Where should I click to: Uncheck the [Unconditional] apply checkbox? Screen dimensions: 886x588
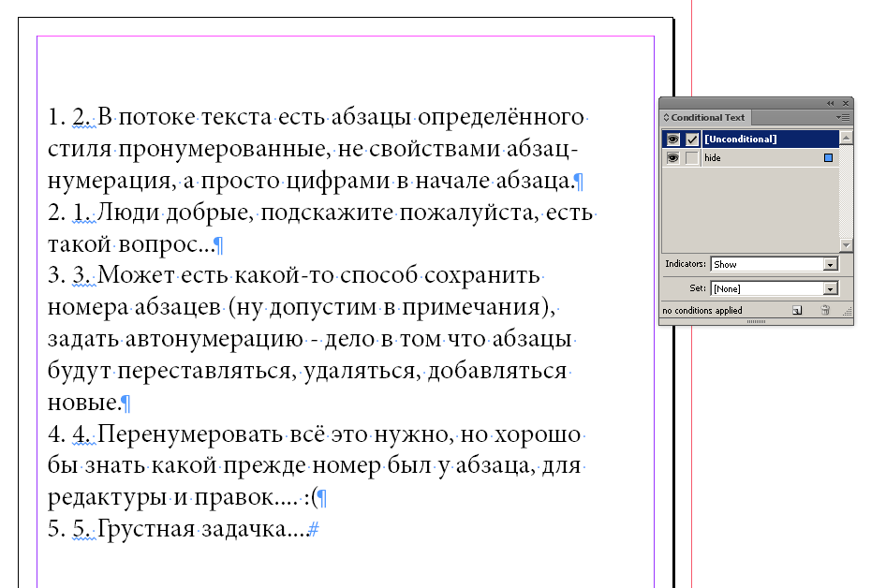click(x=692, y=140)
